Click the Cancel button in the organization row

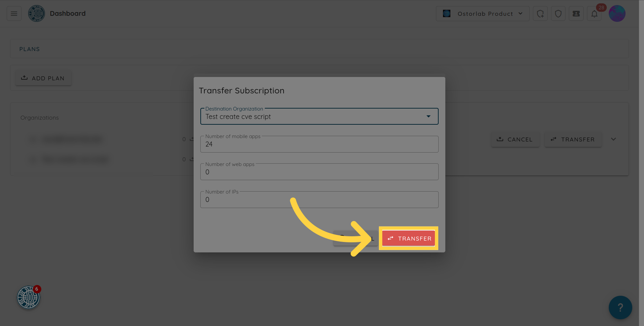[x=515, y=139]
